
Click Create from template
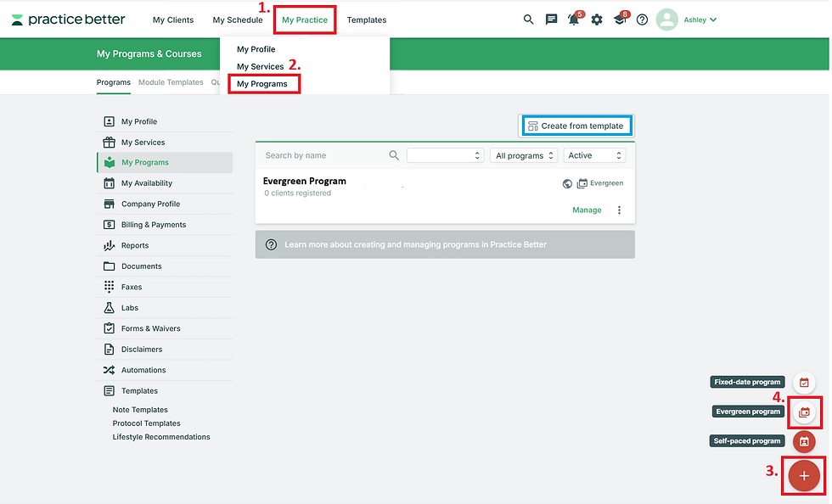576,125
